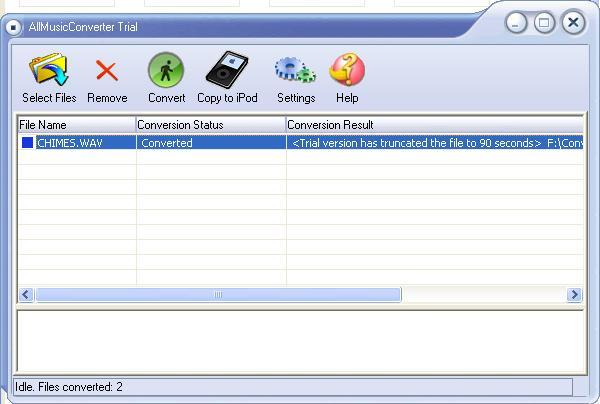600x404 pixels.
Task: Click the status bar text Idle. Files converted: 2
Action: click(x=69, y=387)
